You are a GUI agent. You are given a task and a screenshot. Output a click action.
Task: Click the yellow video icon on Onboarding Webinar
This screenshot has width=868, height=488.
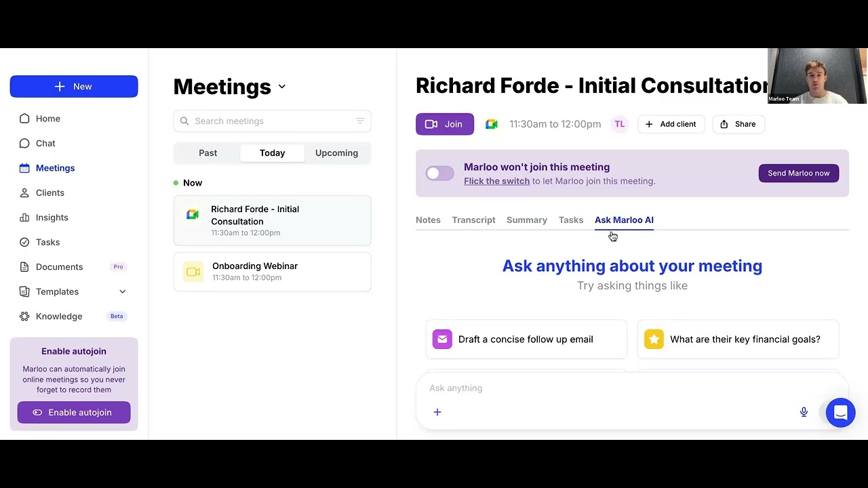point(193,272)
